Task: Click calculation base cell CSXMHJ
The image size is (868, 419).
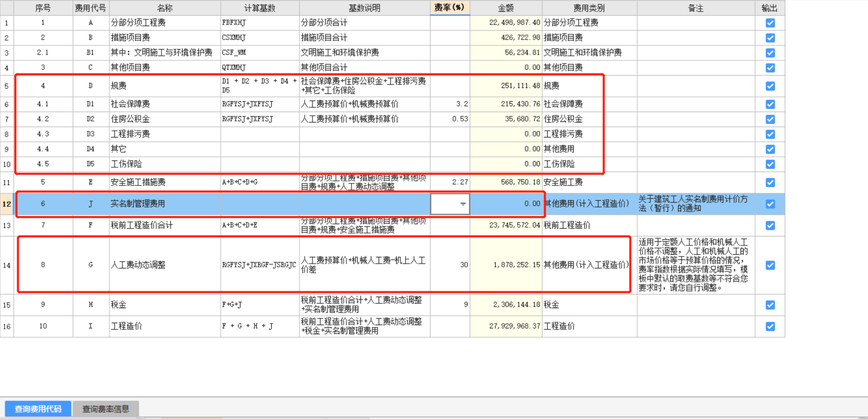Action: [260, 38]
